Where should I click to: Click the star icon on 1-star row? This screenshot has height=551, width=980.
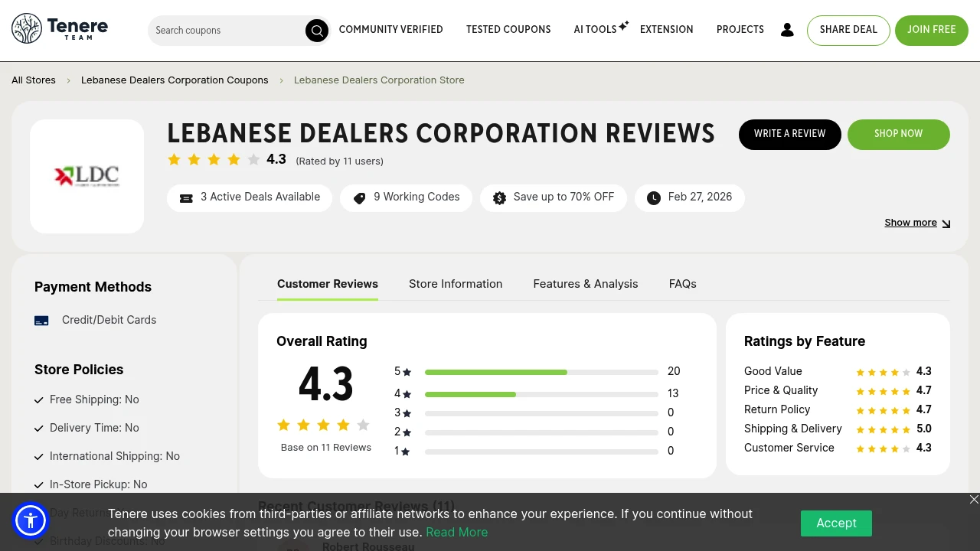(406, 452)
